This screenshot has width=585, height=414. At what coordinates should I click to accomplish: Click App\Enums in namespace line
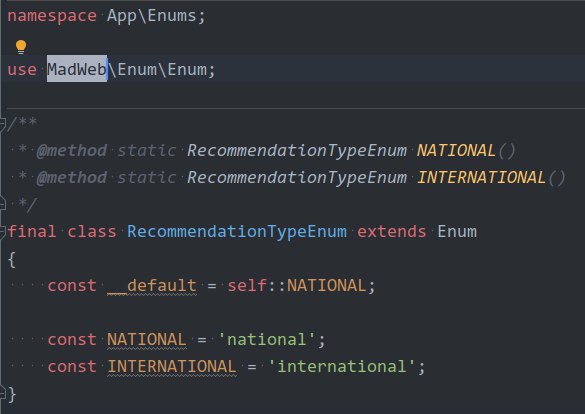coord(151,16)
